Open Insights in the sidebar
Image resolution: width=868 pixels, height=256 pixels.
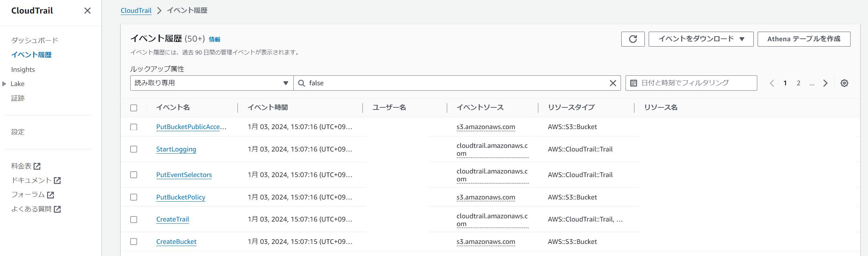coord(23,70)
